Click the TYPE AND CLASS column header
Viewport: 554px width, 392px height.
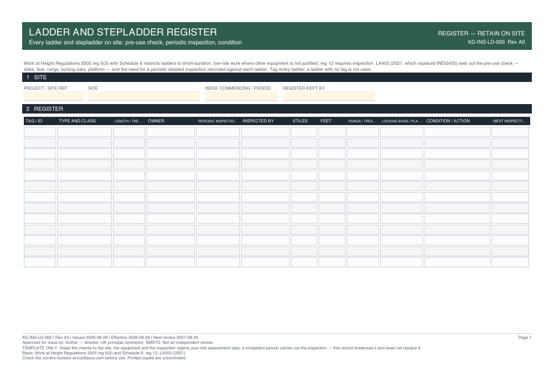click(x=77, y=121)
